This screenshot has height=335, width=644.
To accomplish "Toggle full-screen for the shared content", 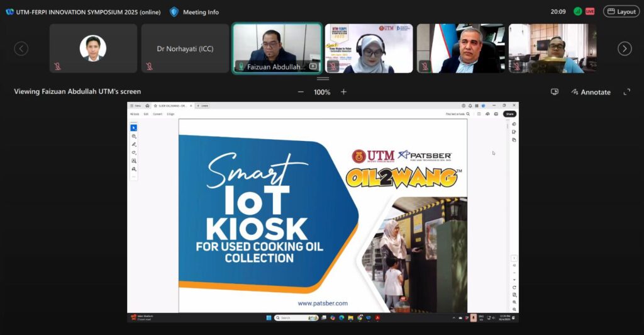I will pos(627,92).
